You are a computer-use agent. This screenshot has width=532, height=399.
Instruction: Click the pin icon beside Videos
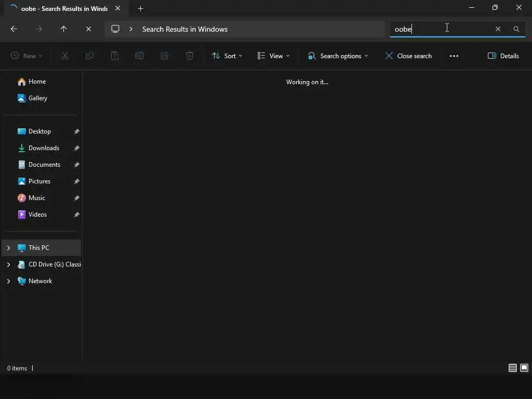pyautogui.click(x=77, y=215)
